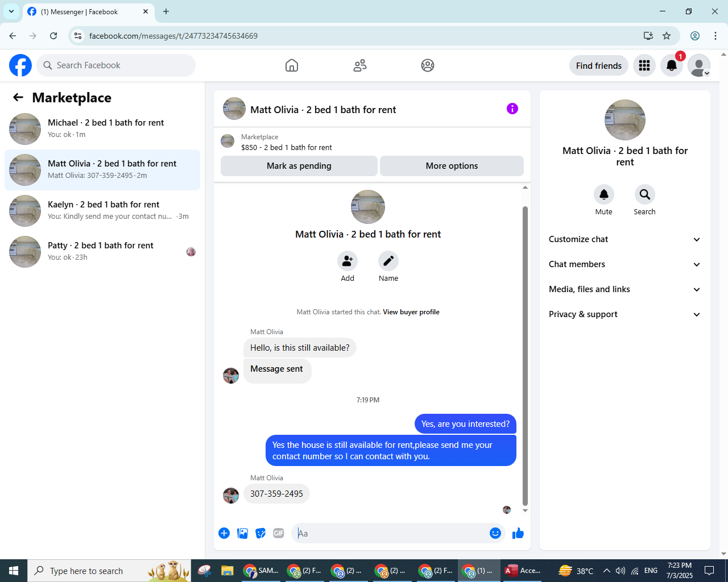Open the Windows notification center icon
728x582 pixels.
click(x=709, y=571)
